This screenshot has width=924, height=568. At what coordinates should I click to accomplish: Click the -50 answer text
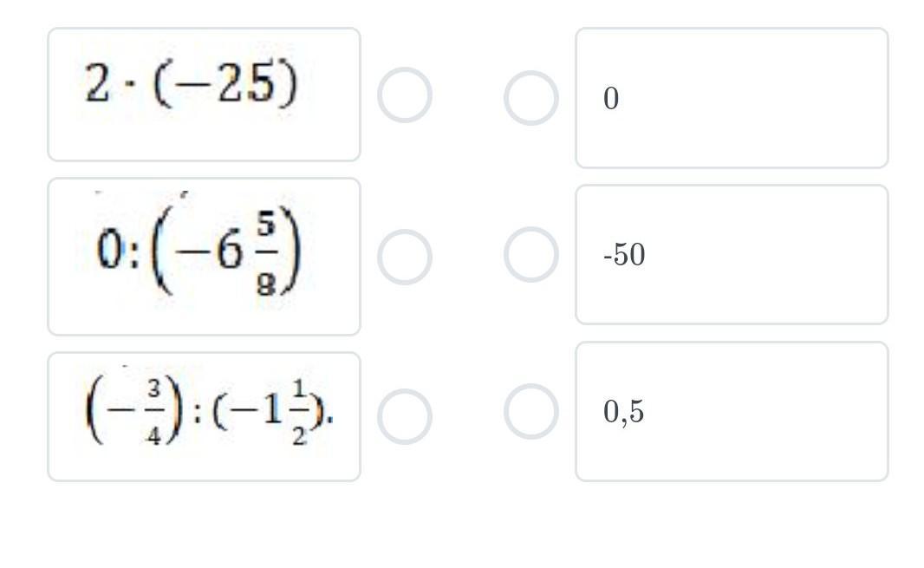624,255
